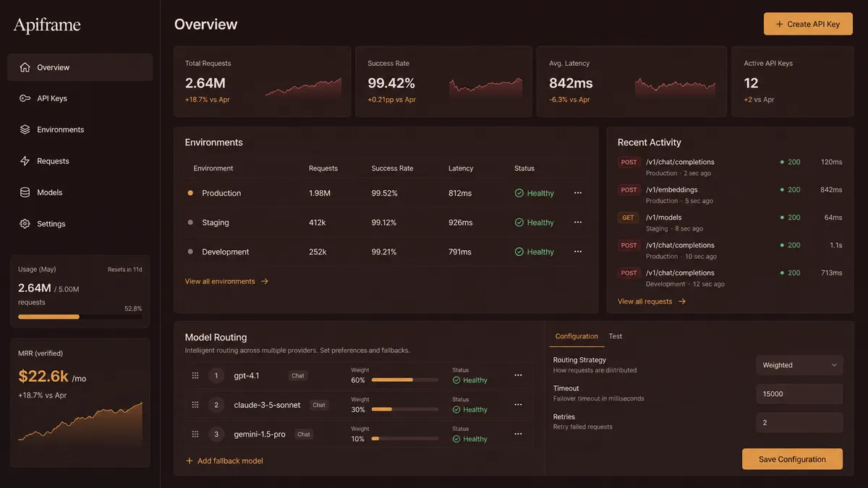This screenshot has height=488, width=868.
Task: Click the gemini-1.5-pro drag handle icon
Action: tap(195, 434)
